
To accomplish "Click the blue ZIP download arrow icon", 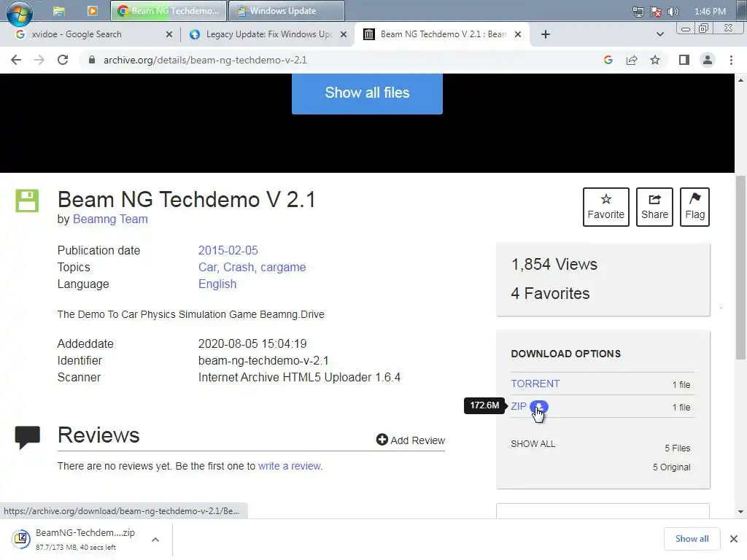I will click(539, 406).
